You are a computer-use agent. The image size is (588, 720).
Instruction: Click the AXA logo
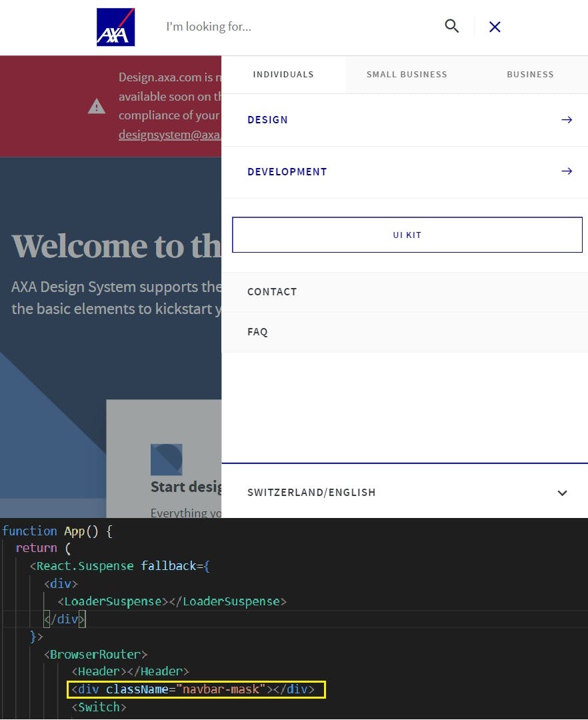tap(115, 27)
